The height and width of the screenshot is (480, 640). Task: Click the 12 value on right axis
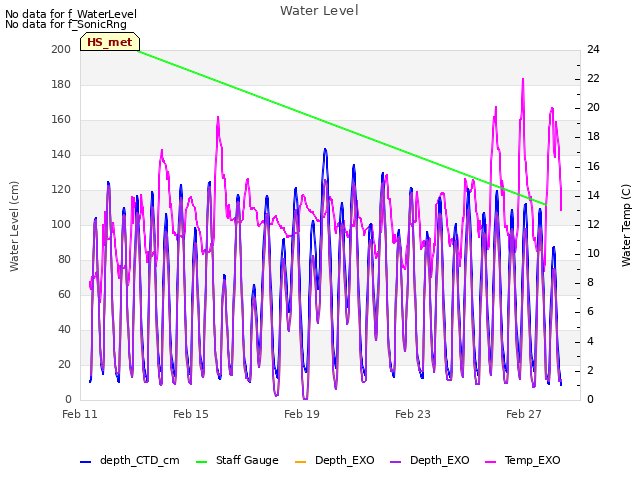click(593, 224)
